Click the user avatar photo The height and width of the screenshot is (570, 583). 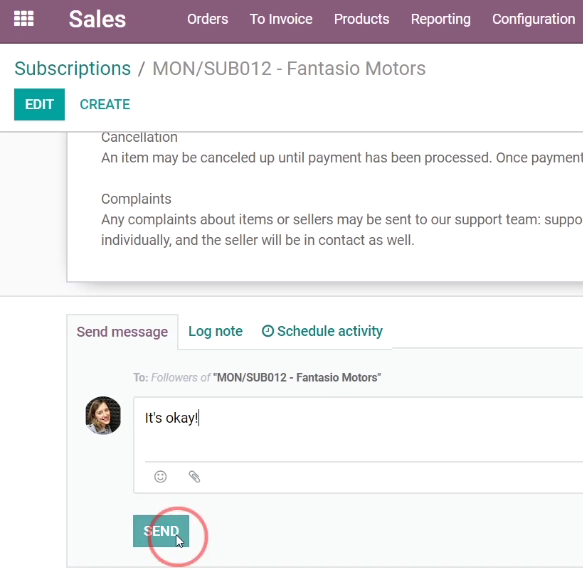point(103,415)
